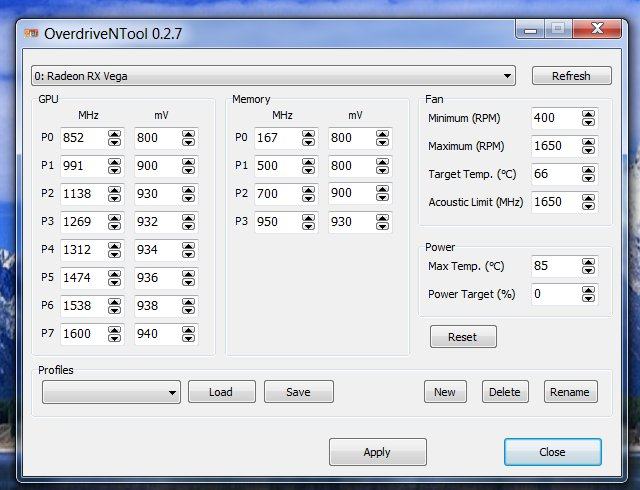Screen dimensions: 640x490
Task: Click the Refresh button
Action: (571, 76)
